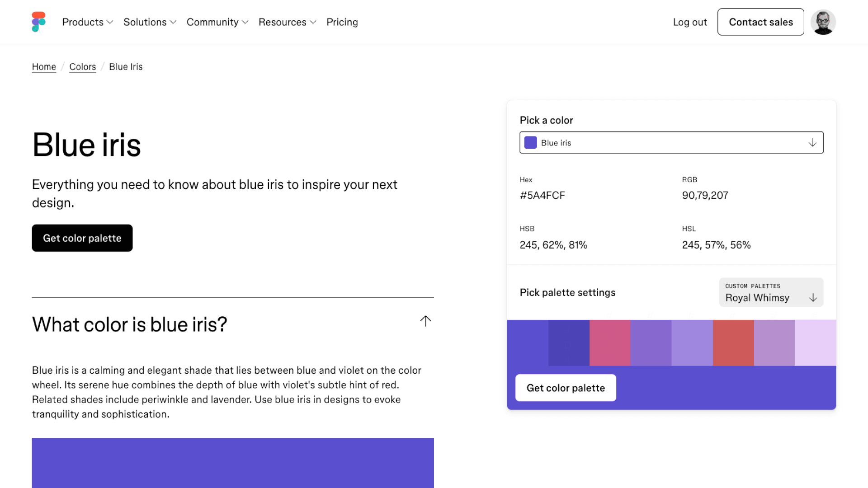The width and height of the screenshot is (868, 488).
Task: Click the Blue iris swatch icon in picker
Action: point(530,143)
